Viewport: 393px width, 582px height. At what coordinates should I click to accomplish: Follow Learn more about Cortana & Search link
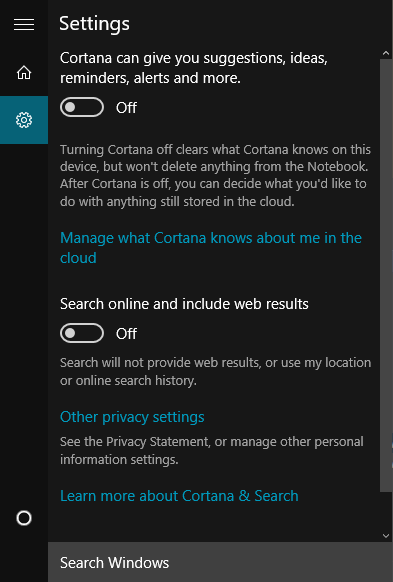179,496
